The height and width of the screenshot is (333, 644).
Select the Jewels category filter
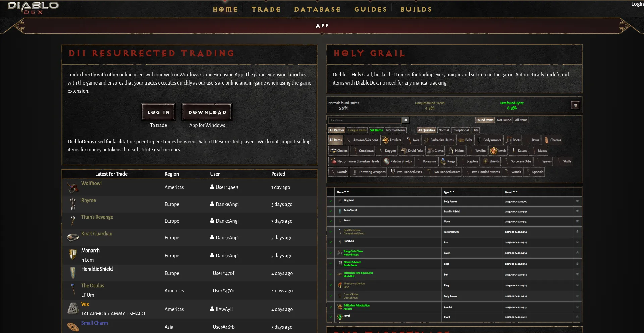(x=498, y=151)
